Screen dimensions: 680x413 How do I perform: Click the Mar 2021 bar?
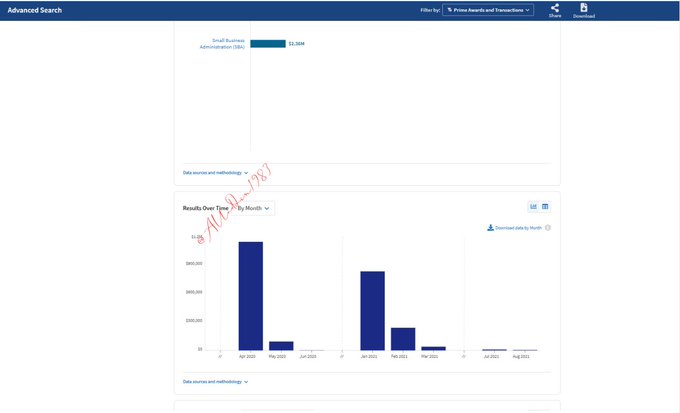pos(433,348)
